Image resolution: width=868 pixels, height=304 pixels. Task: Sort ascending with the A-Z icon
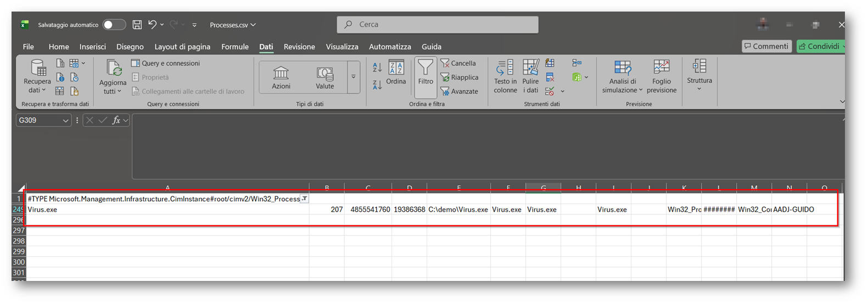377,67
